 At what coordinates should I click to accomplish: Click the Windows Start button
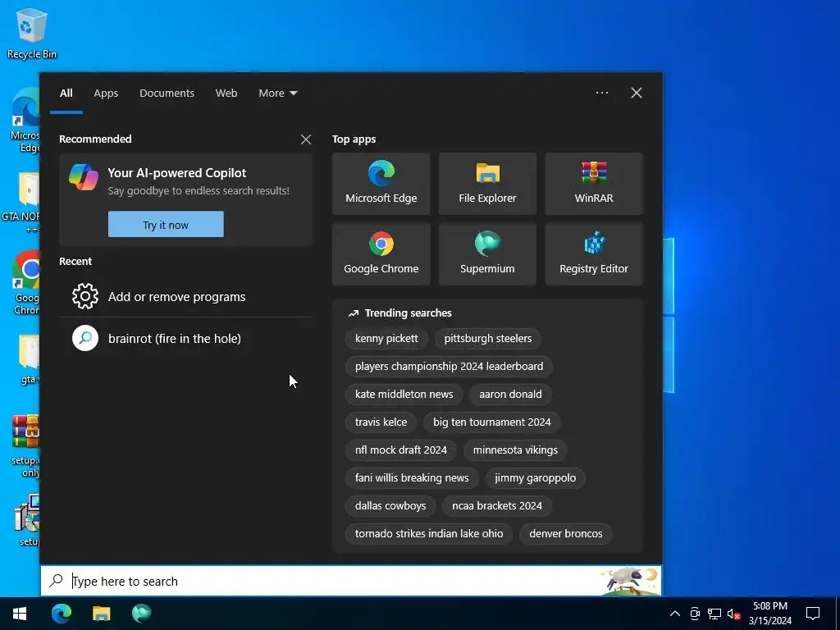click(x=20, y=614)
